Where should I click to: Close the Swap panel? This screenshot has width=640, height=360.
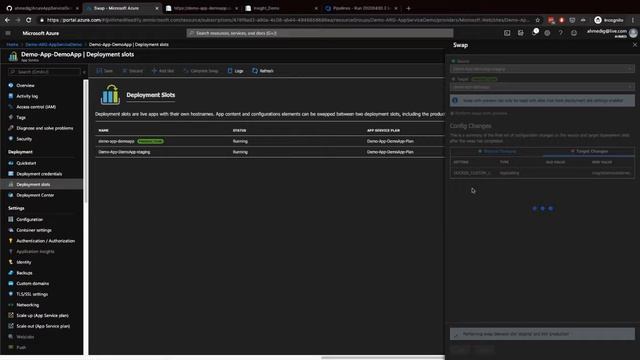(x=635, y=45)
